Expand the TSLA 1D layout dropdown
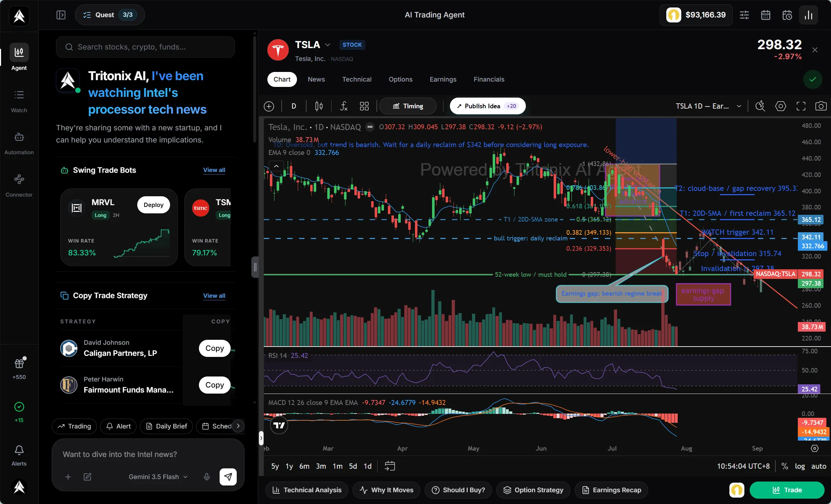The width and height of the screenshot is (831, 504). tap(739, 106)
